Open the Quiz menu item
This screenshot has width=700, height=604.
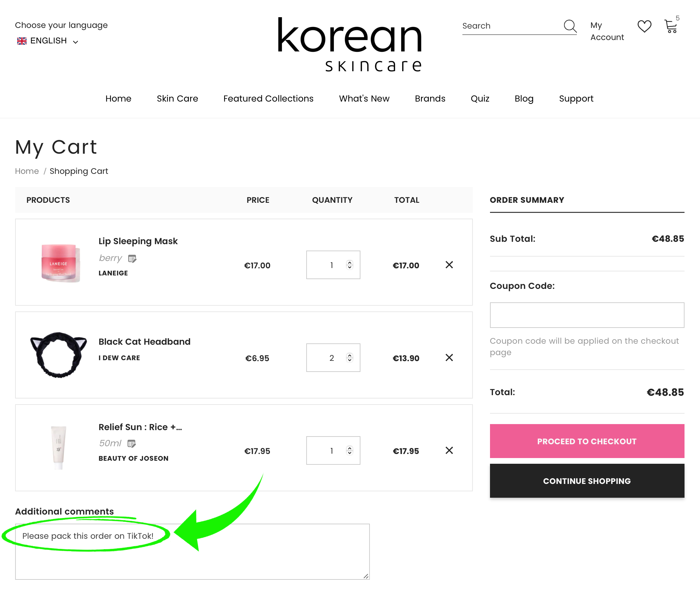coord(480,99)
